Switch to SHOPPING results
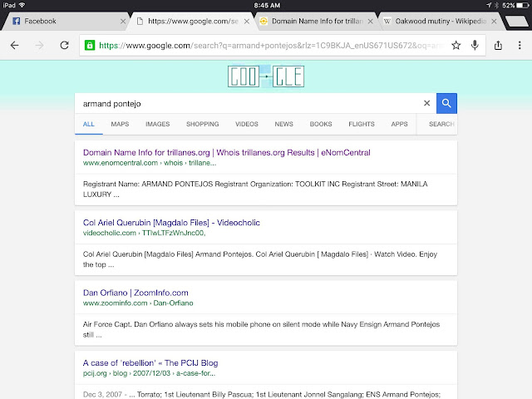The image size is (532, 399). (203, 124)
